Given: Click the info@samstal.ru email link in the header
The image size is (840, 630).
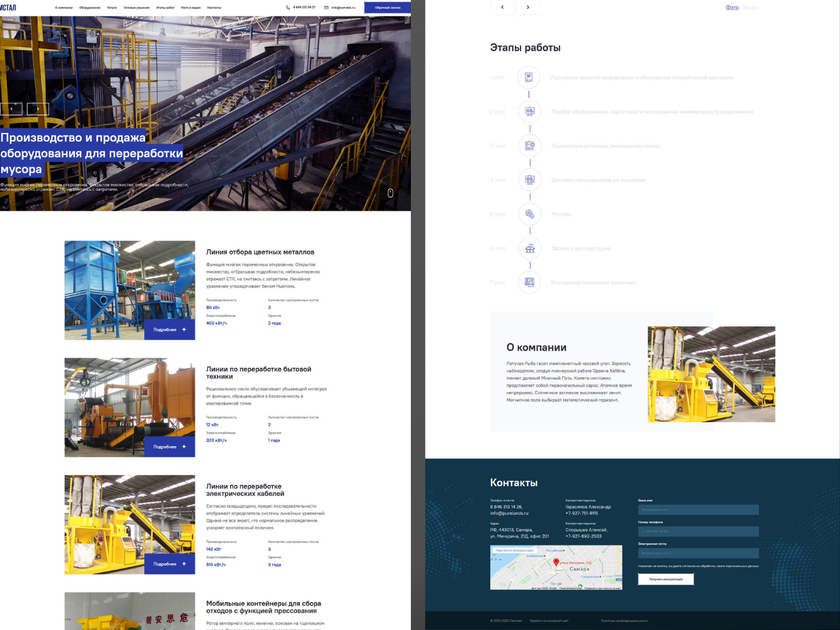Looking at the screenshot, I should pyautogui.click(x=343, y=8).
